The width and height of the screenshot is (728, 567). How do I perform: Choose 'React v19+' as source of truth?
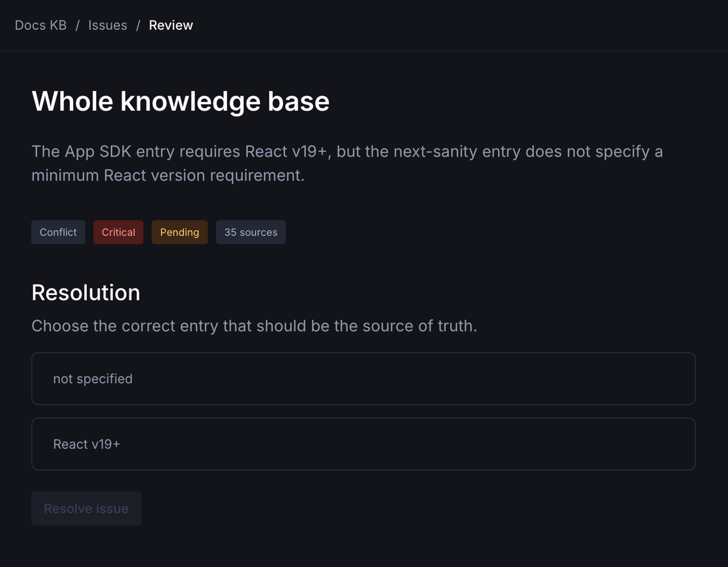tap(363, 444)
